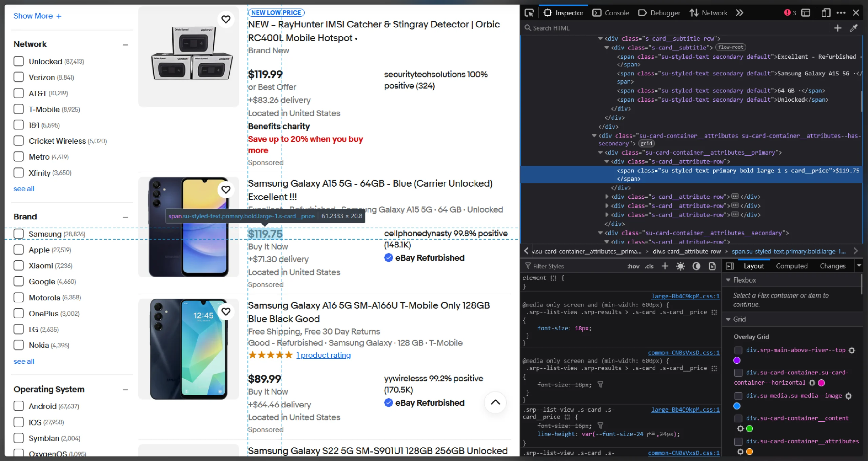Click the '1 product rating' link
The height and width of the screenshot is (461, 868).
coord(323,355)
